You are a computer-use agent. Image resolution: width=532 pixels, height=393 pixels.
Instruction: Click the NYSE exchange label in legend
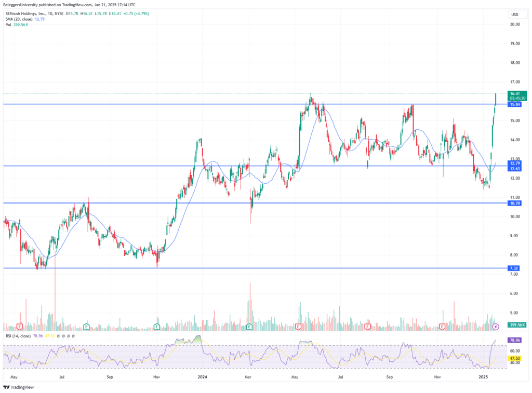coord(59,14)
